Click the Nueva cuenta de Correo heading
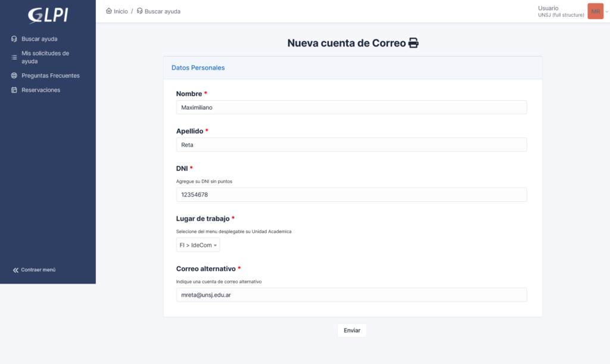610x364 pixels. point(347,43)
